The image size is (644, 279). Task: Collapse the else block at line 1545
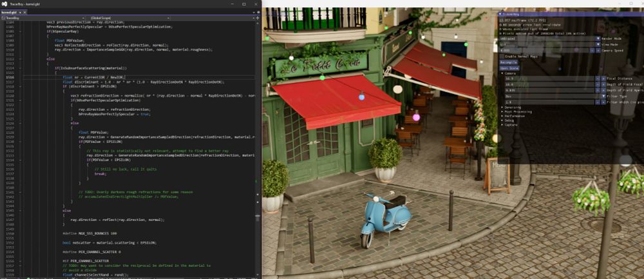tap(20, 211)
